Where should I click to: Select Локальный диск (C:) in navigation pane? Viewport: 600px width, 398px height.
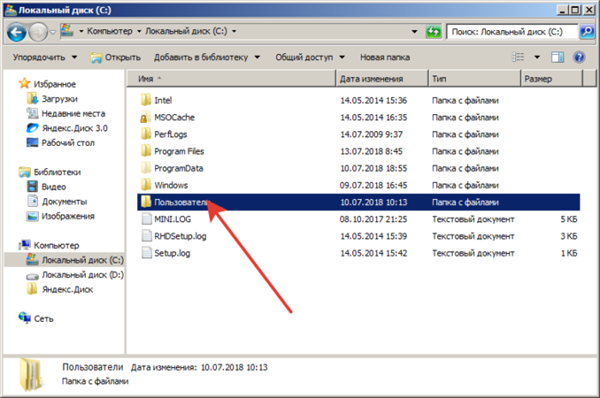83,260
